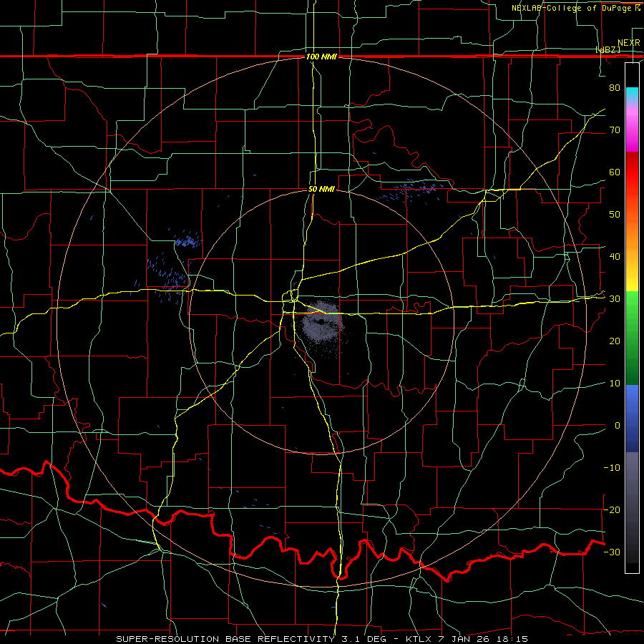This screenshot has width=644, height=644.
Task: Click the -20 value on the dBZ scale
Action: [x=612, y=510]
